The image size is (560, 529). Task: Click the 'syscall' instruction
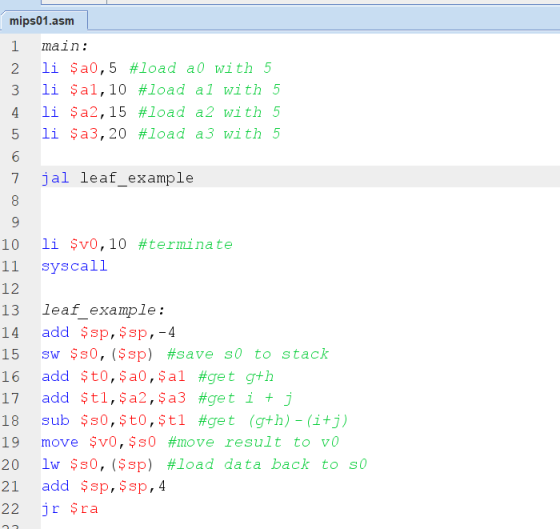tap(74, 266)
